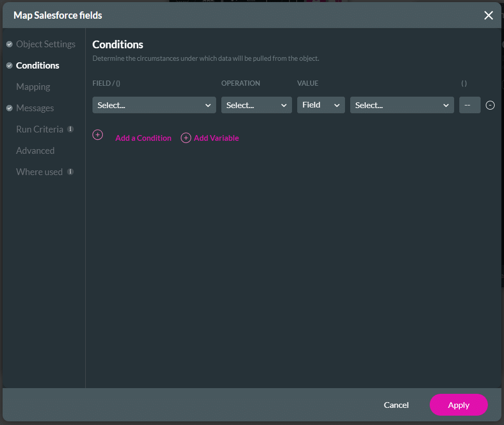Click the Add a Condition link
Screen dimensions: 504x425
pyautogui.click(x=143, y=138)
